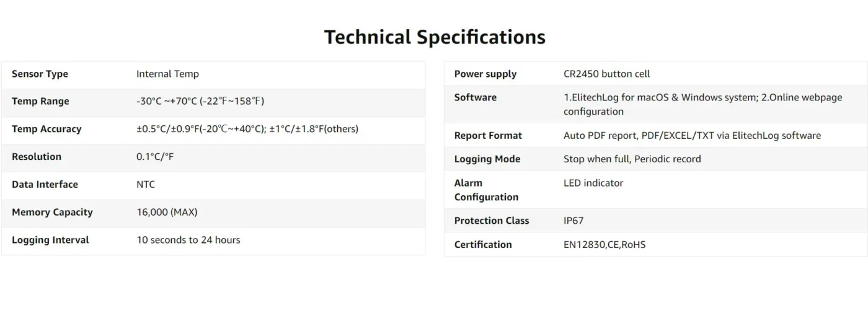
Task: Click the EN12830,CE,RoHS certification value
Action: tap(604, 244)
